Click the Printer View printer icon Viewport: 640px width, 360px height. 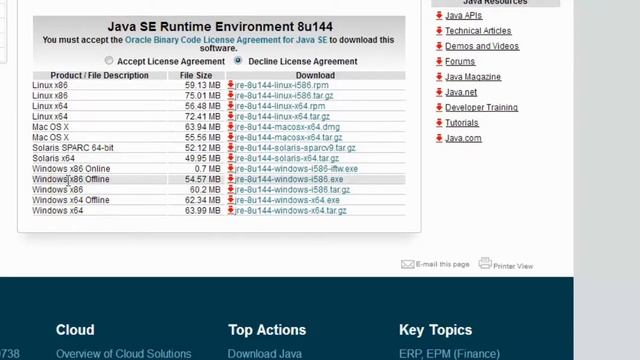coord(485,263)
